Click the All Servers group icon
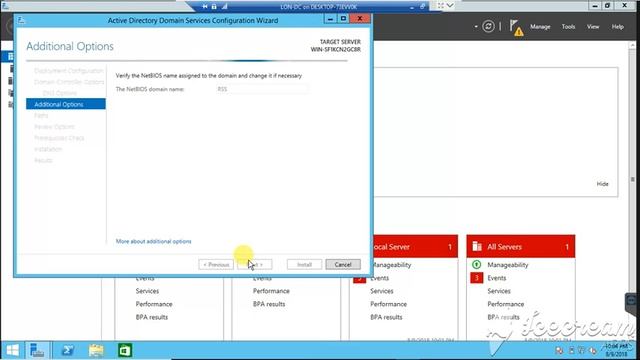The height and width of the screenshot is (360, 640). coord(477,246)
